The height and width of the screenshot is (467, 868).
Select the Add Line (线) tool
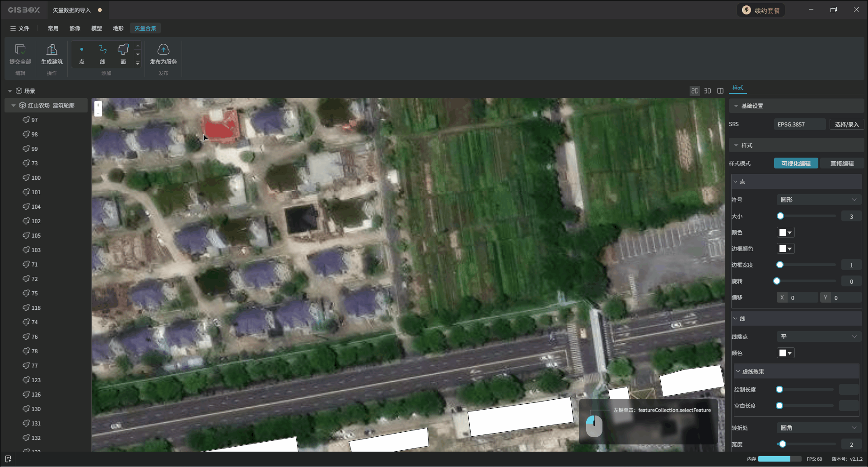click(x=103, y=50)
